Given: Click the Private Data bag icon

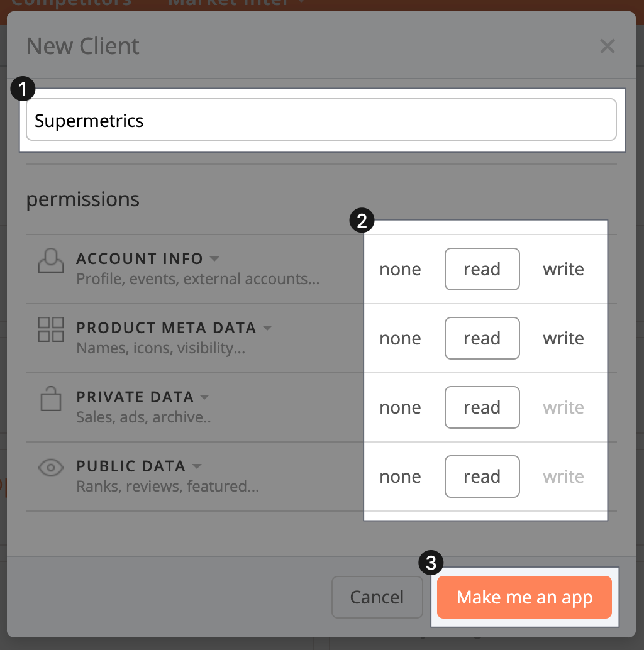Looking at the screenshot, I should pos(50,399).
